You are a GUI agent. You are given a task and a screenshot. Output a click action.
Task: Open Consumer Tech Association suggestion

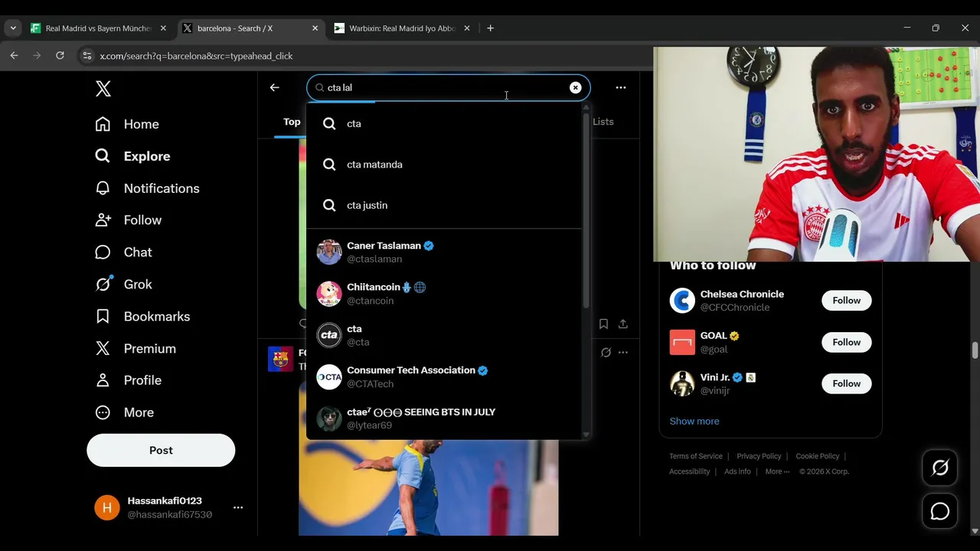tap(444, 377)
